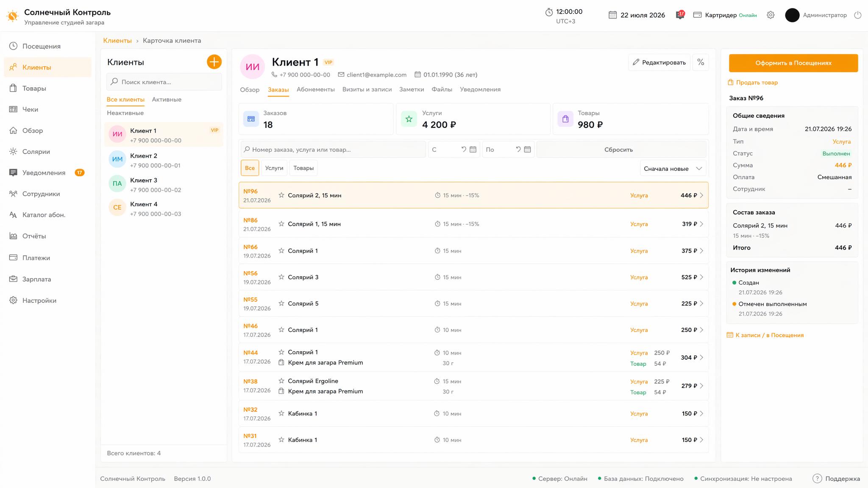Viewport: 868px width, 488px height.
Task: Select Клиент 3 in the client list
Action: pos(164,185)
